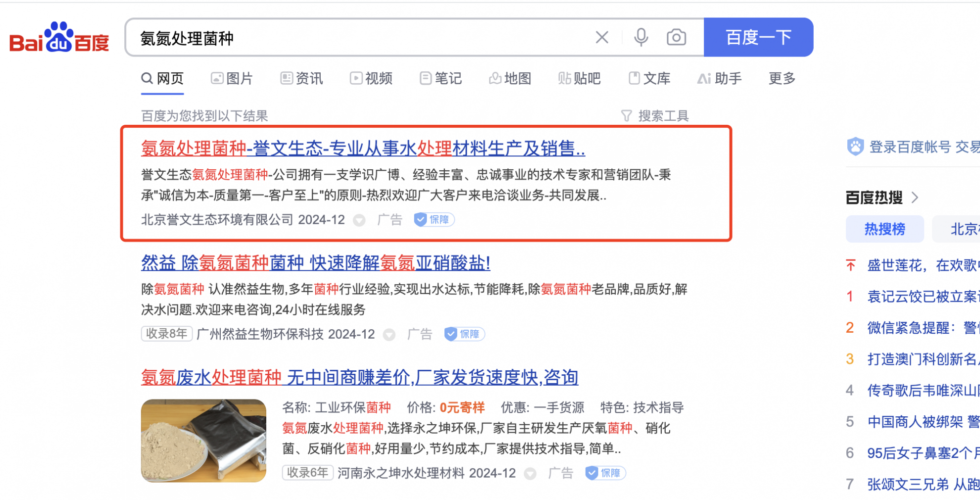
Task: Switch to the 视频 tab
Action: pyautogui.click(x=371, y=78)
